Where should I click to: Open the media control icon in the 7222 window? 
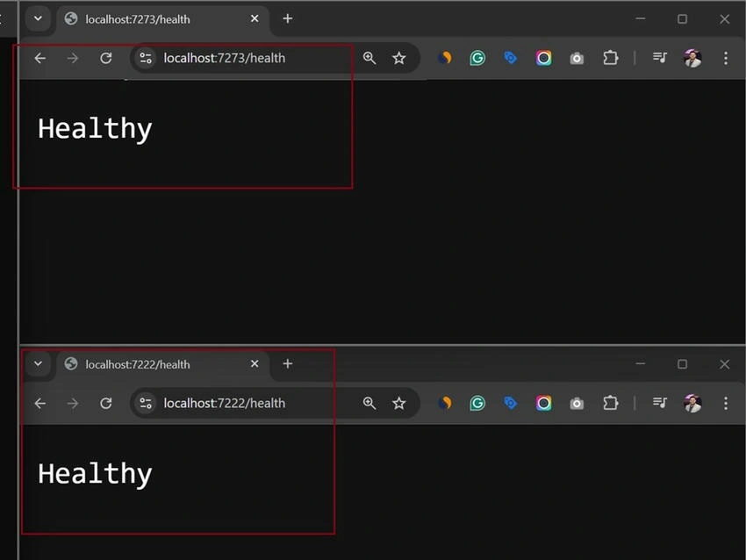pyautogui.click(x=659, y=404)
